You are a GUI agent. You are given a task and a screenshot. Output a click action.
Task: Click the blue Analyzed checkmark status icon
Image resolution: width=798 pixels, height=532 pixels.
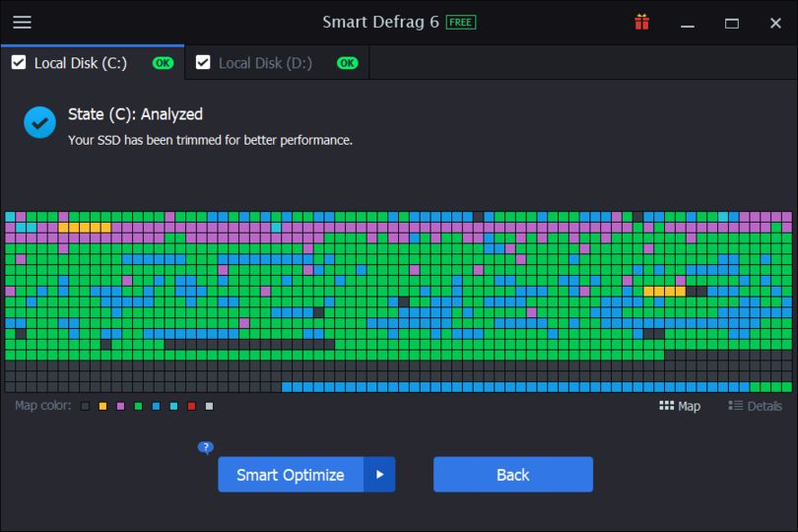coord(39,122)
